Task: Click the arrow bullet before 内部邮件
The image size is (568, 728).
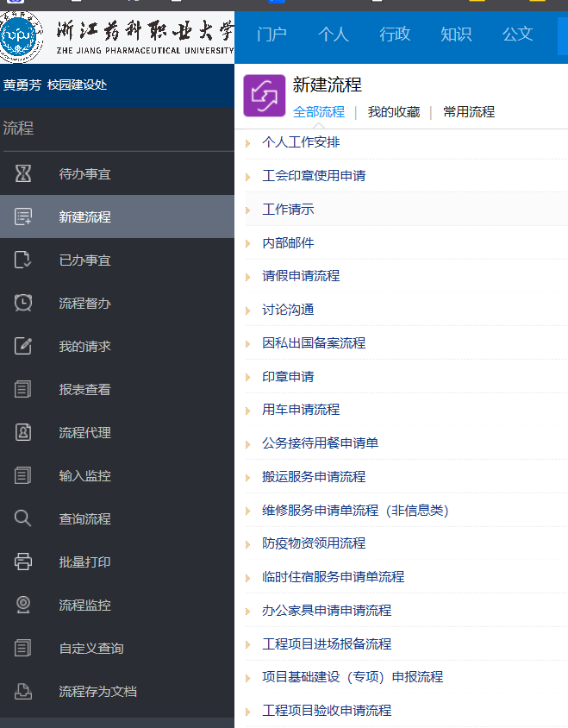Action: pyautogui.click(x=248, y=244)
